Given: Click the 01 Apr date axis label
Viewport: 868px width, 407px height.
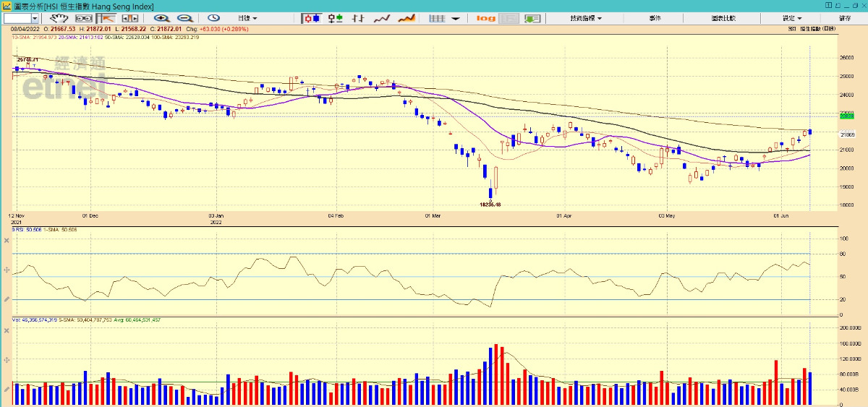Looking at the screenshot, I should coord(564,215).
